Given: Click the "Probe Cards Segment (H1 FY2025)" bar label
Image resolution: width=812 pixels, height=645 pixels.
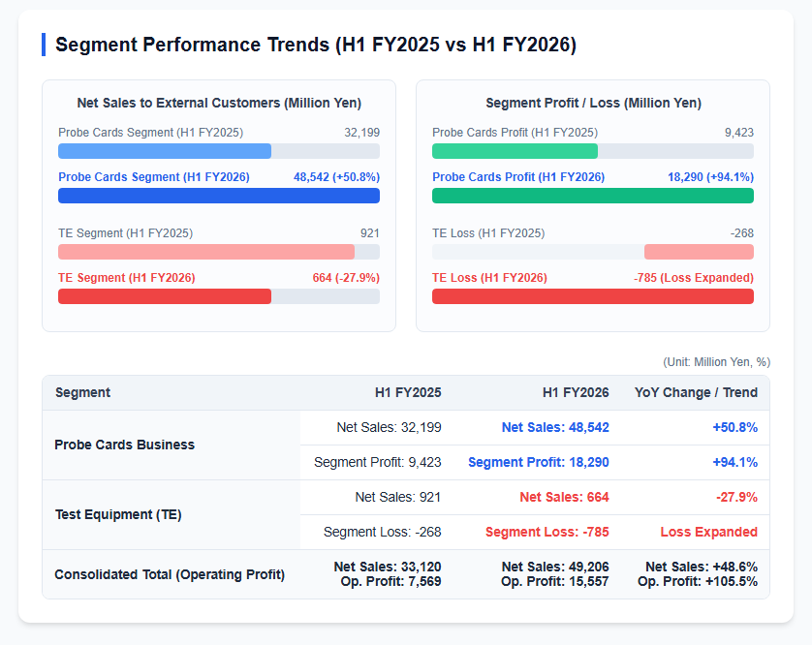Looking at the screenshot, I should click(151, 133).
